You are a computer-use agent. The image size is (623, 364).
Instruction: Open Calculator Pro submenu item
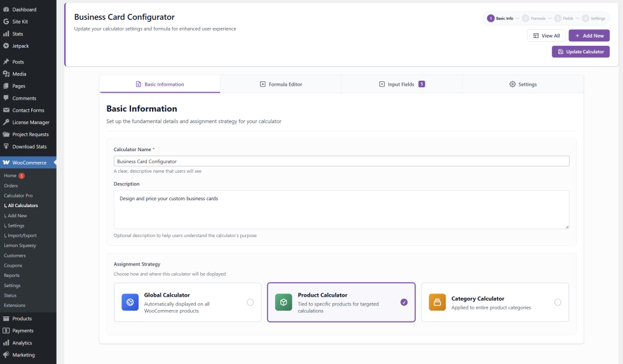18,195
